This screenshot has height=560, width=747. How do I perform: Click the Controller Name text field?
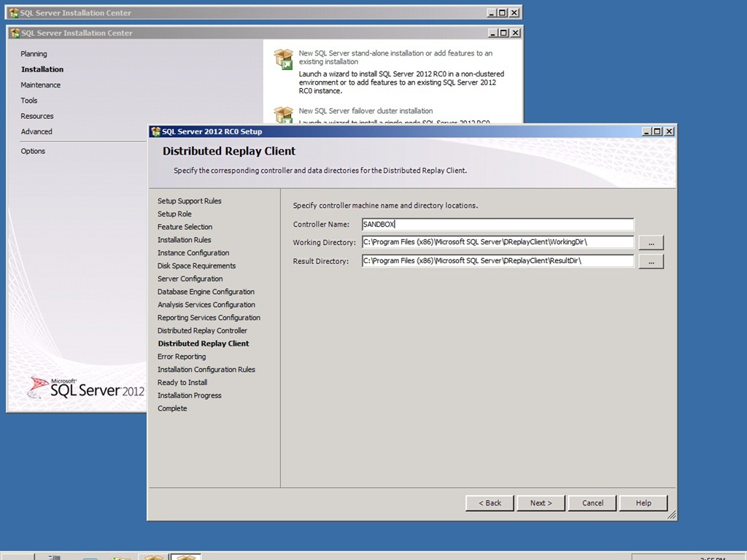[x=498, y=225]
